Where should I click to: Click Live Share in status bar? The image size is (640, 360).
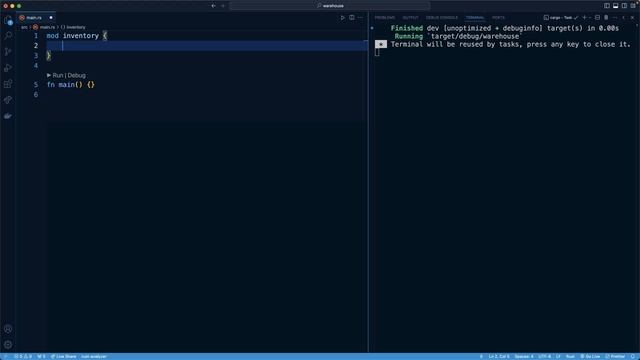(x=63, y=356)
